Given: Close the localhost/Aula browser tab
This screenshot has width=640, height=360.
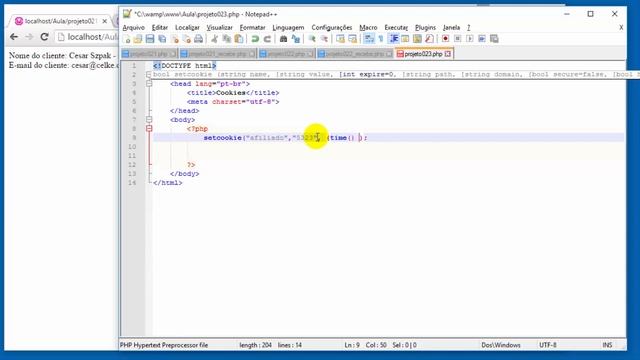Looking at the screenshot, I should pos(104,21).
